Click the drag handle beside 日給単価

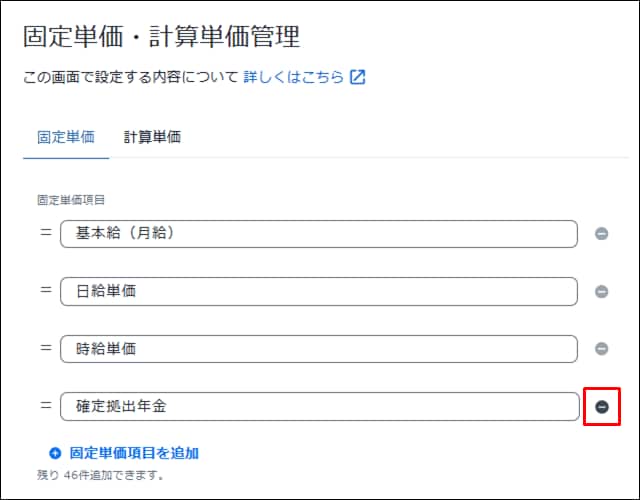coord(46,290)
